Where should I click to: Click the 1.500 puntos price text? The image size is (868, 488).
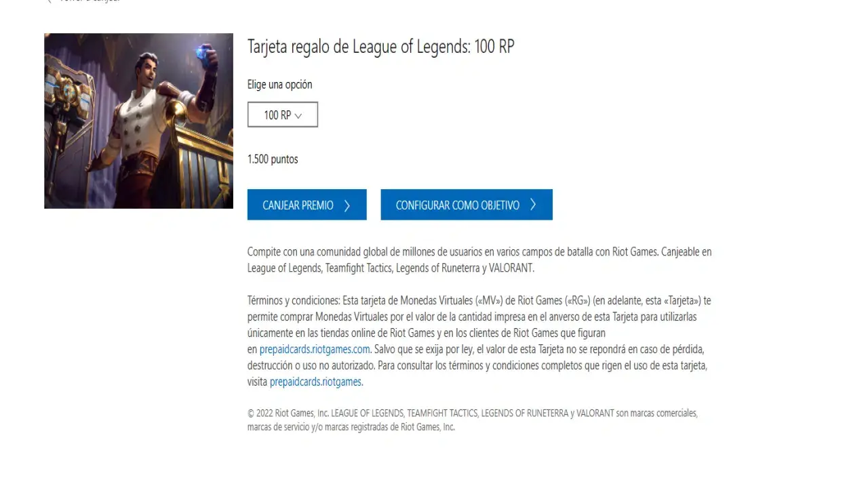click(273, 159)
